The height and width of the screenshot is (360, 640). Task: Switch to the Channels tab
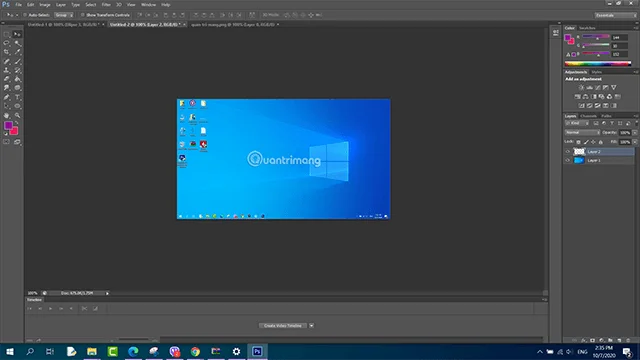coord(588,116)
